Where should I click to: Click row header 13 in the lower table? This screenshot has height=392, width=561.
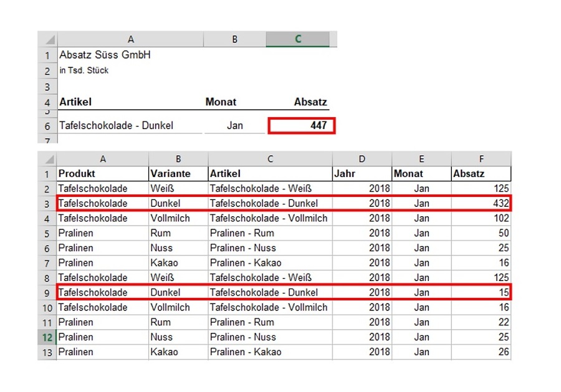click(x=47, y=352)
